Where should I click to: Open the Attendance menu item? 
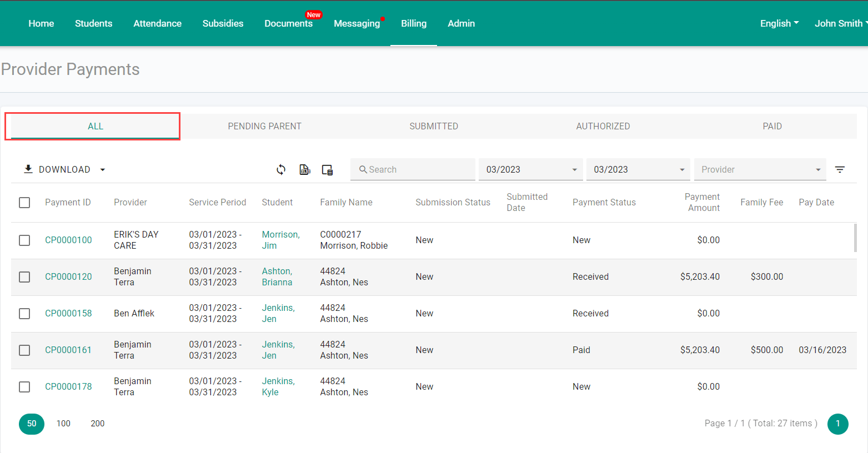[x=157, y=23]
